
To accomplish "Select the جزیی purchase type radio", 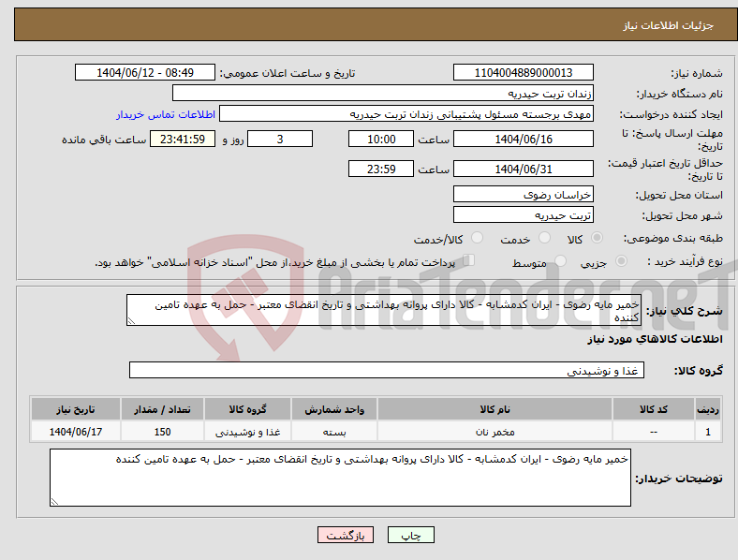I will pyautogui.click(x=621, y=261).
